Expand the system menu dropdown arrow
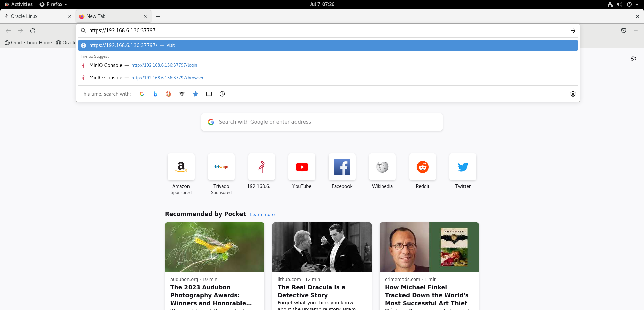 point(637,4)
